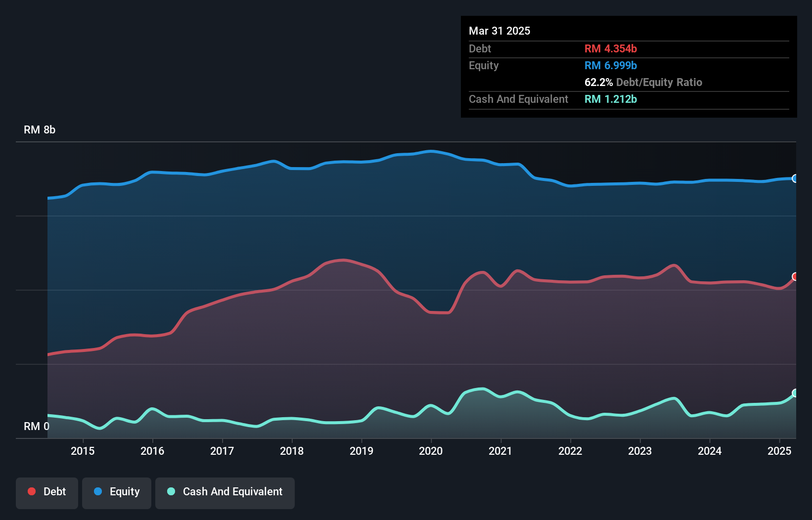Screen dimensions: 812x520
Task: Click the 2024 x-axis label
Action: (x=710, y=451)
